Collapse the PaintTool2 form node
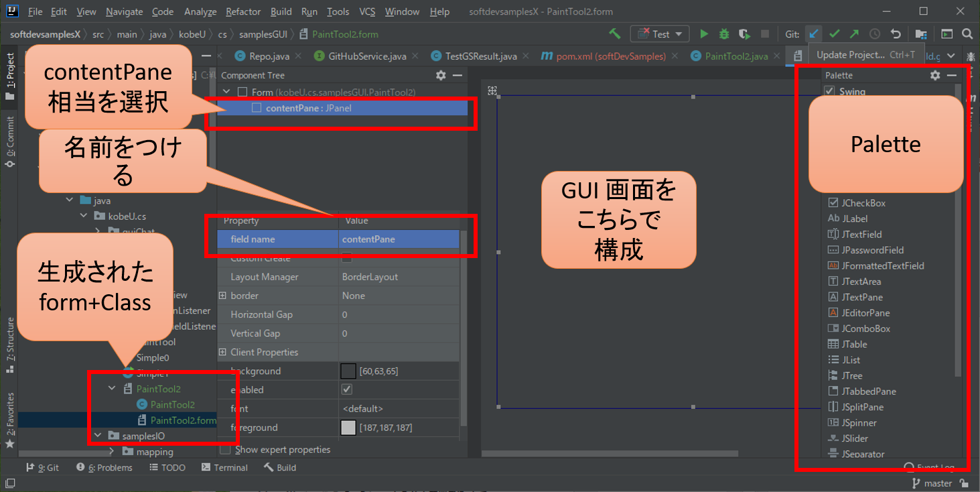The image size is (980, 492). click(112, 389)
